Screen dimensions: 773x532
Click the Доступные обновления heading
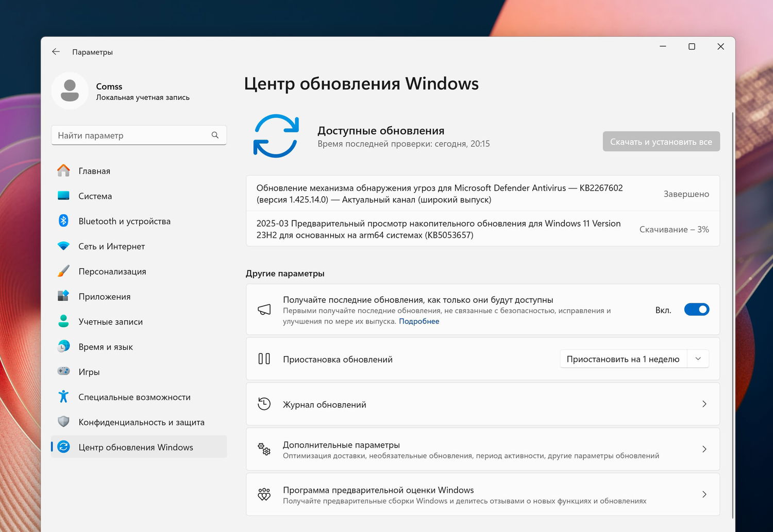click(381, 131)
